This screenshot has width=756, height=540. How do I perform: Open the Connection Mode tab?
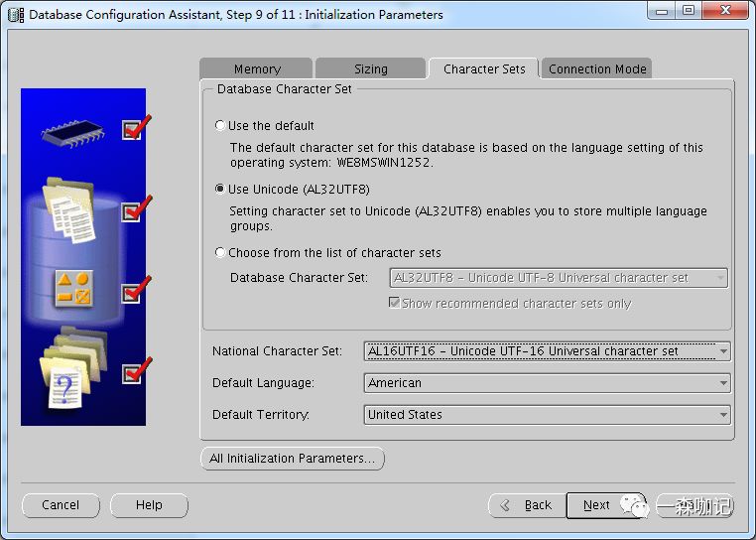[x=597, y=69]
